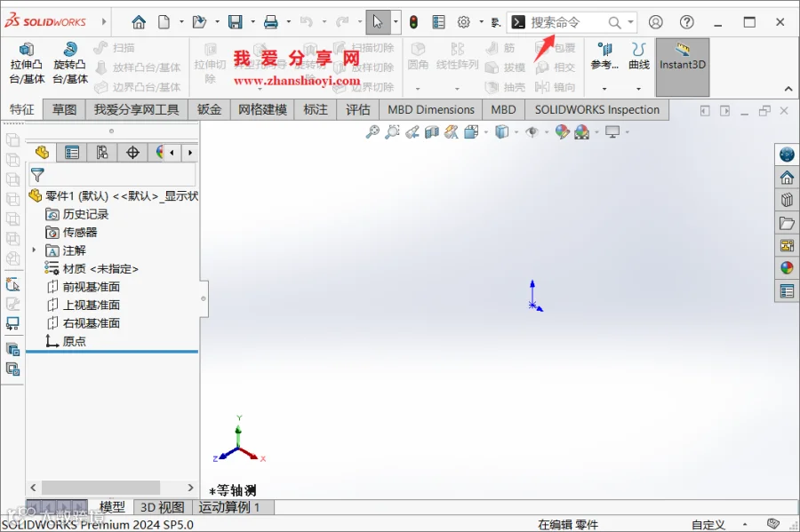This screenshot has height=532, width=800.
Task: Select the Revolved Boss/Base tool
Action: 70,63
